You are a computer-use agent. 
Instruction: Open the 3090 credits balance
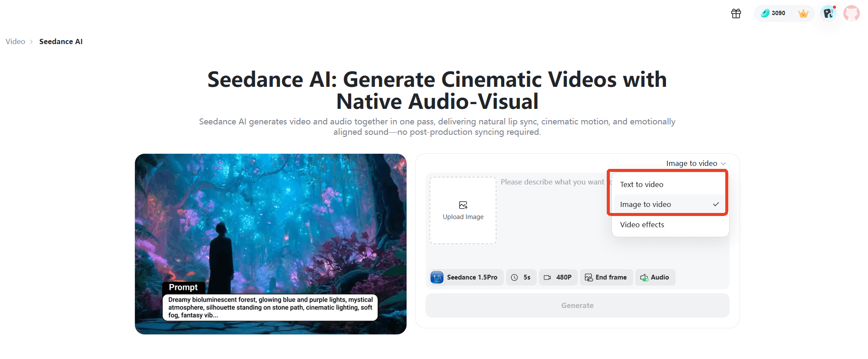click(x=773, y=13)
